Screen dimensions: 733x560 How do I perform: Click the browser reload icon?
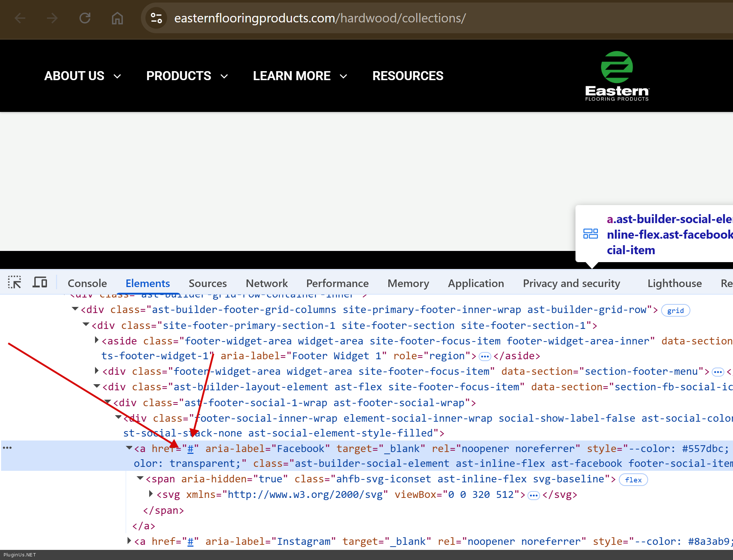click(x=85, y=18)
